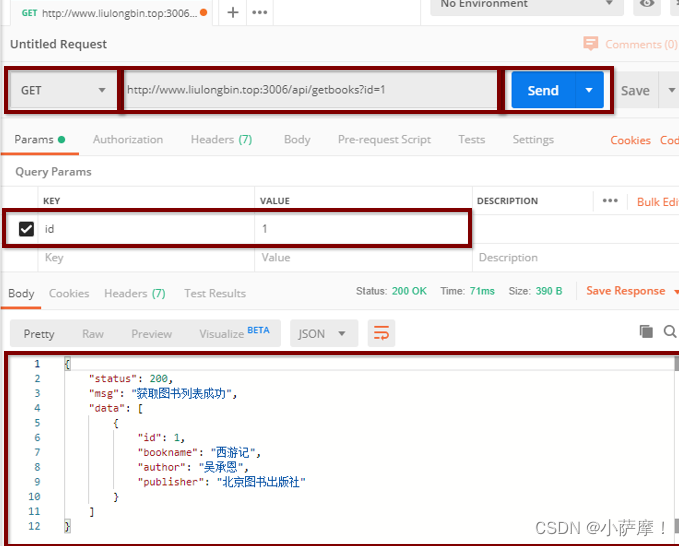Screen dimensions: 679x546
Task: Click the "publisher" key in response
Action: [171, 482]
